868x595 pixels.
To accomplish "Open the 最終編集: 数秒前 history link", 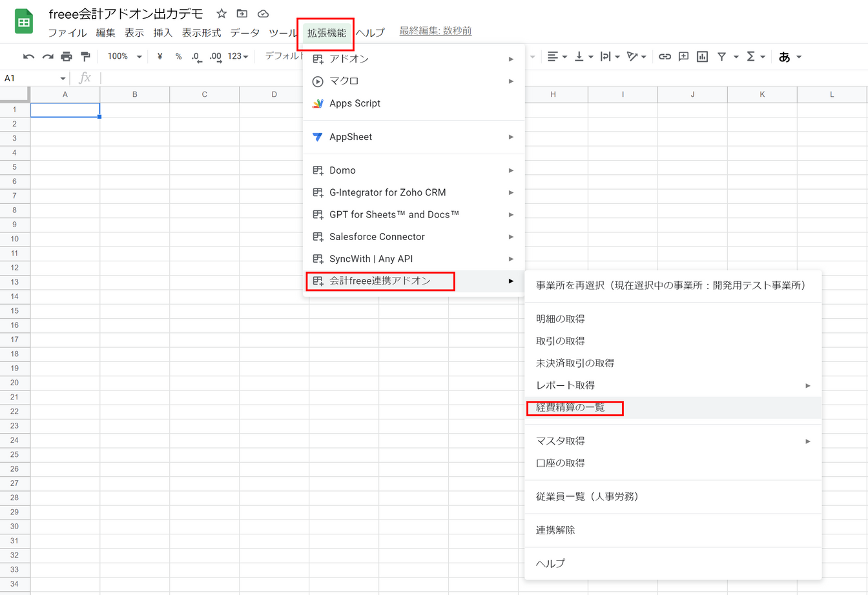I will (x=435, y=31).
